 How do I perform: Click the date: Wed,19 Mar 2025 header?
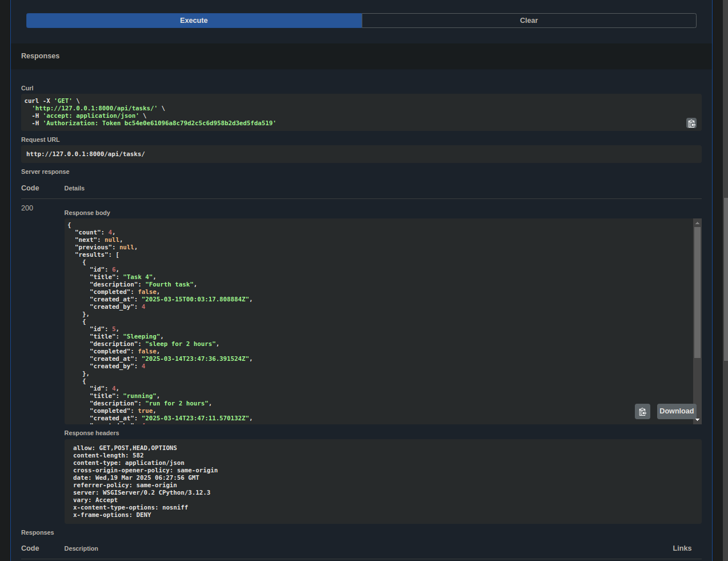(136, 478)
